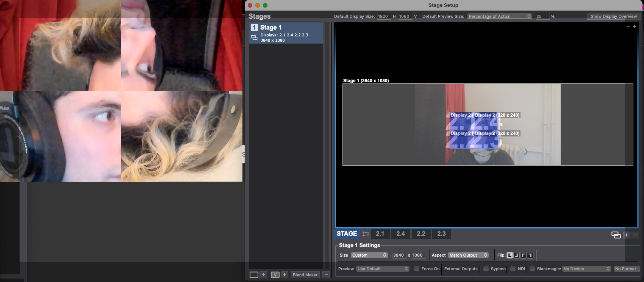Viewport: 644px width, 282px height.
Task: Enable the Force On checkbox
Action: click(417, 269)
